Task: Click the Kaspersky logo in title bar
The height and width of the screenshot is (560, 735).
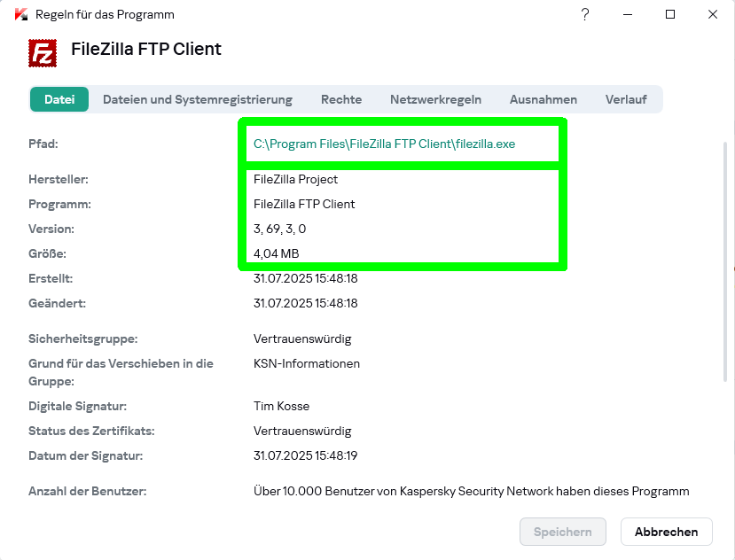Action: click(21, 15)
